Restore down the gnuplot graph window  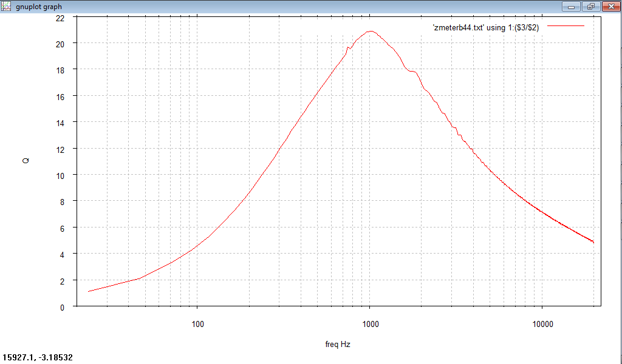[x=592, y=6]
